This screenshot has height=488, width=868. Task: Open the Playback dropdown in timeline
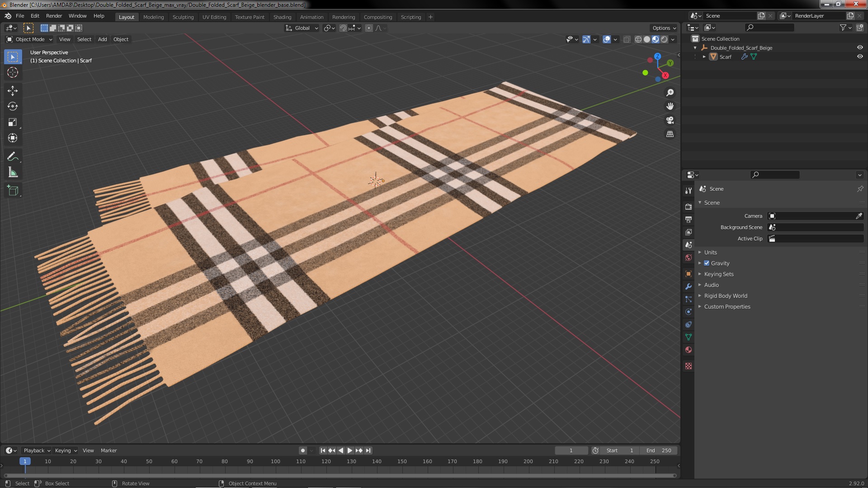36,450
